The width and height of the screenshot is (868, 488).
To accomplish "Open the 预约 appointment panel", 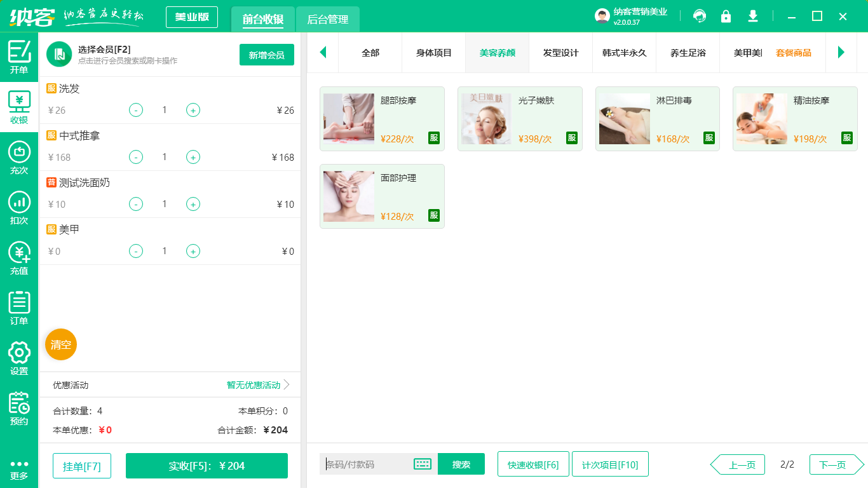I will click(19, 407).
